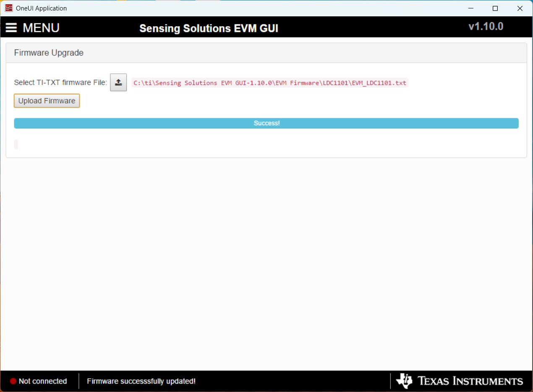
Task: Click the Sensing Solutions EVM GUI title
Action: tap(209, 28)
